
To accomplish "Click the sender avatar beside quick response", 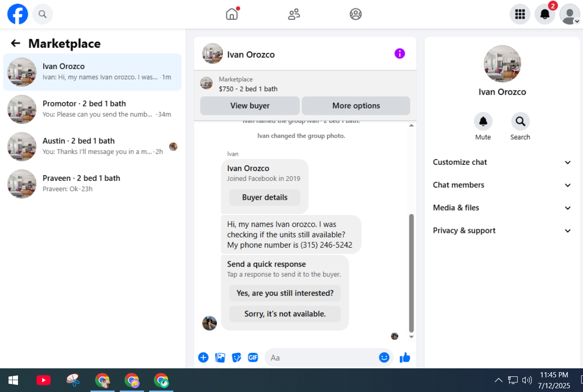I will [209, 323].
